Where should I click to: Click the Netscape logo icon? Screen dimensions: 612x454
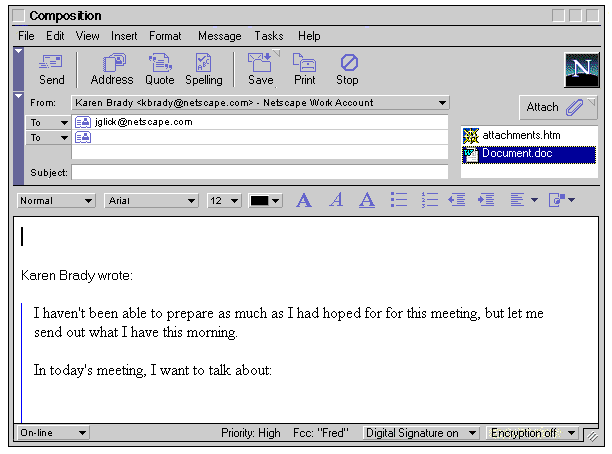(580, 68)
